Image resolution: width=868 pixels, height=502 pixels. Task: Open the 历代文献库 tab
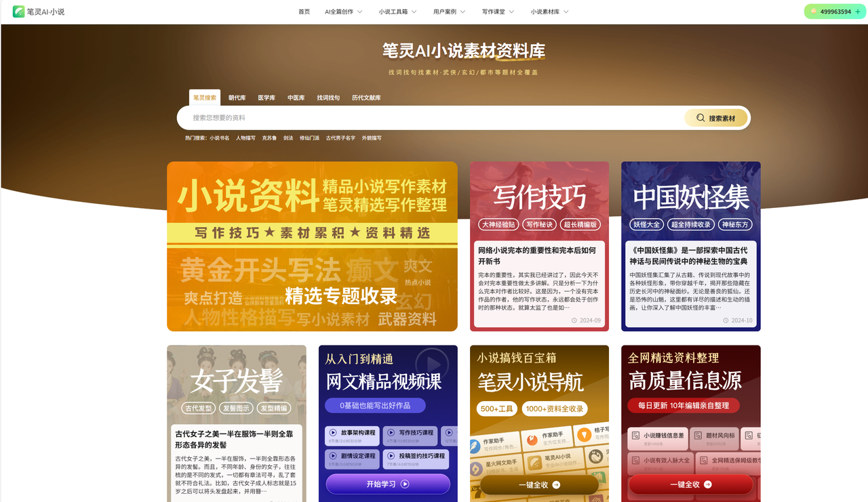point(366,98)
